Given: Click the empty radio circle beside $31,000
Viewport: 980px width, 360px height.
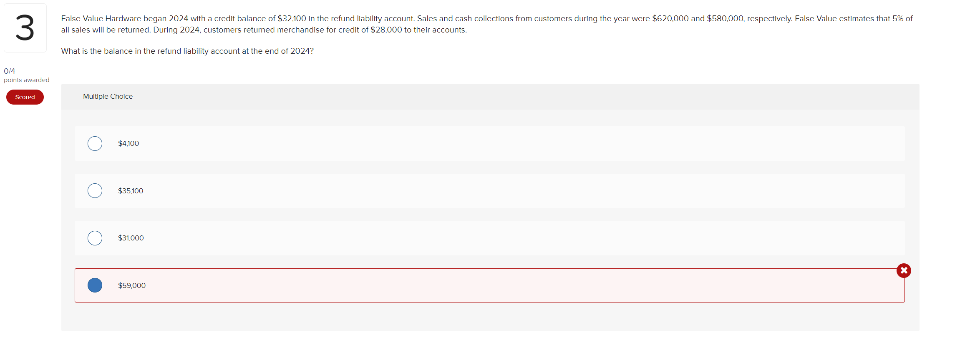Looking at the screenshot, I should pos(95,238).
